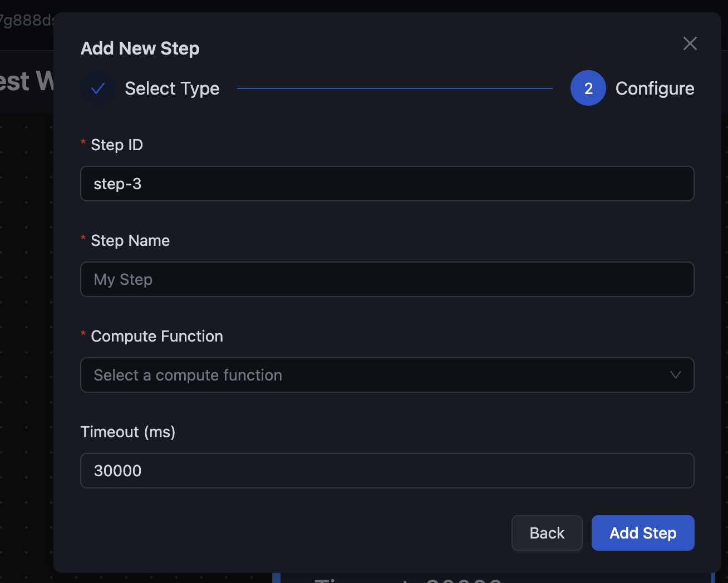Image resolution: width=728 pixels, height=583 pixels.
Task: Close the Add New Step dialog
Action: pyautogui.click(x=690, y=43)
